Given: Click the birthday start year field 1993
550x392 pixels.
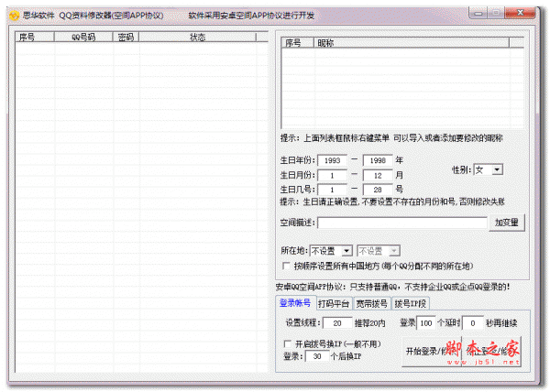Looking at the screenshot, I should click(332, 160).
